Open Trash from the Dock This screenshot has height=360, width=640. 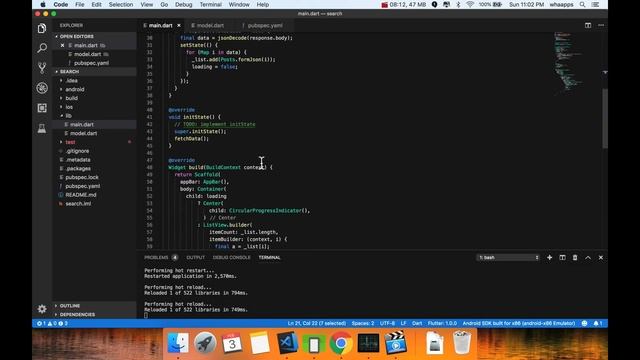(x=462, y=342)
